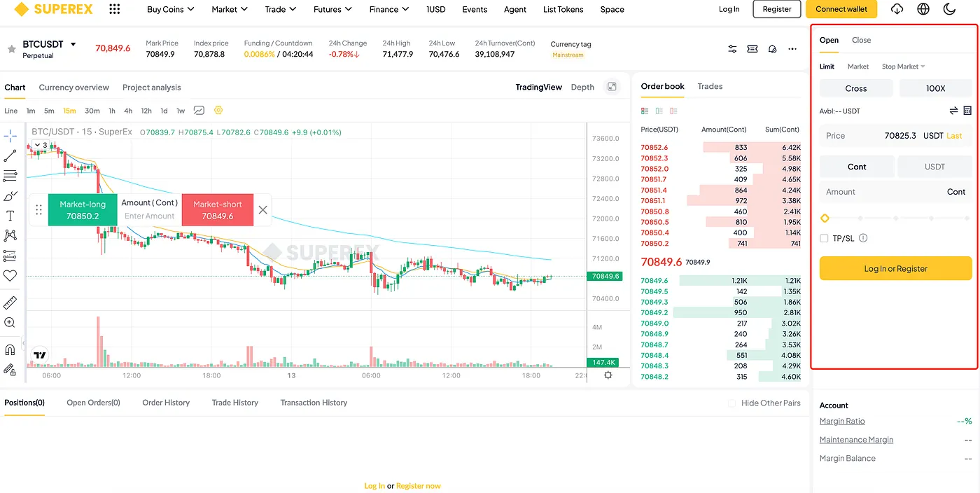Show bids only order book view

pos(659,111)
